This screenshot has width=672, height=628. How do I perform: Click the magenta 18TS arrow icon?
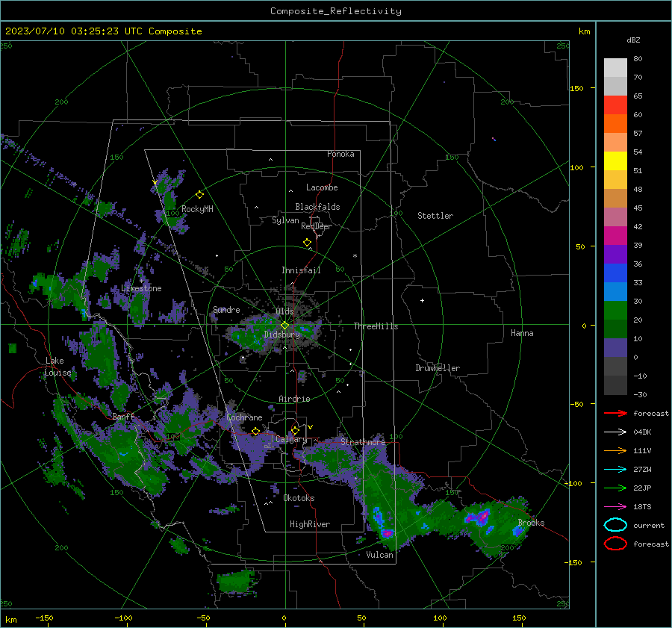(615, 507)
